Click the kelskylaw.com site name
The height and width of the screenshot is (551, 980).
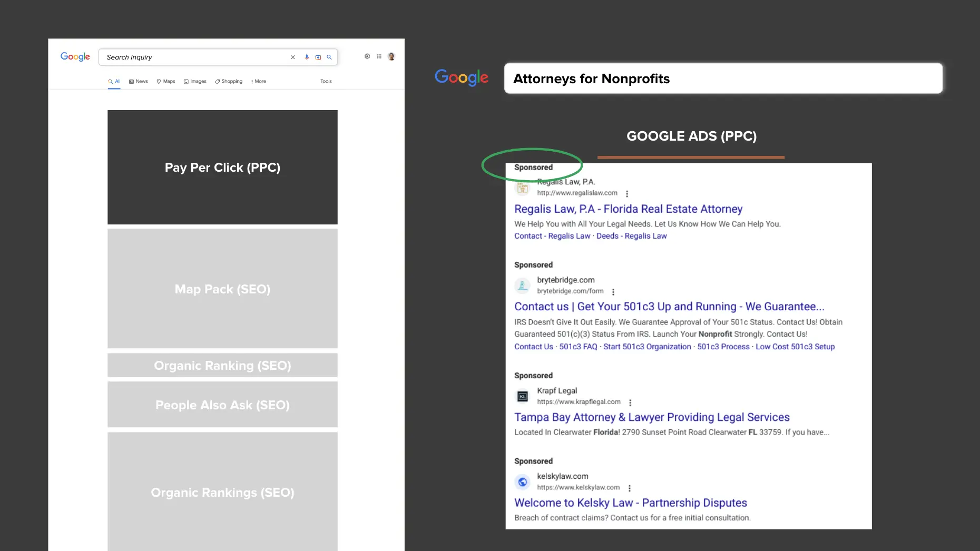tap(563, 476)
